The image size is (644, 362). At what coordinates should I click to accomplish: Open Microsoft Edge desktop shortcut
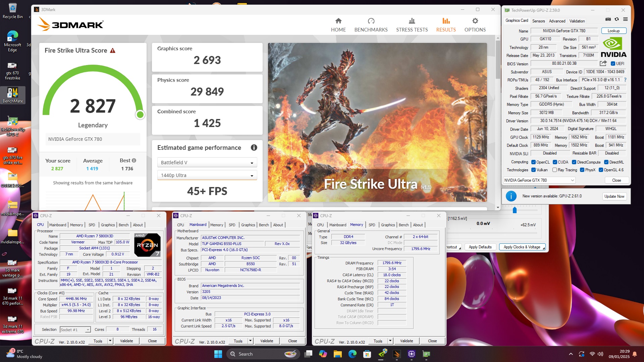coord(12,41)
